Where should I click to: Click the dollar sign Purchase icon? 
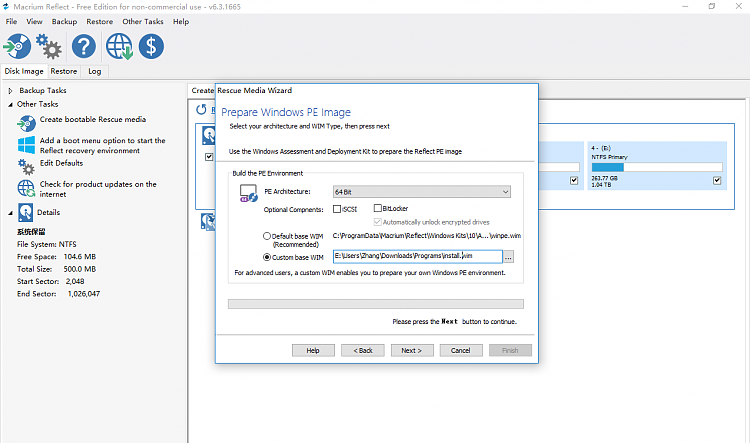click(x=151, y=46)
